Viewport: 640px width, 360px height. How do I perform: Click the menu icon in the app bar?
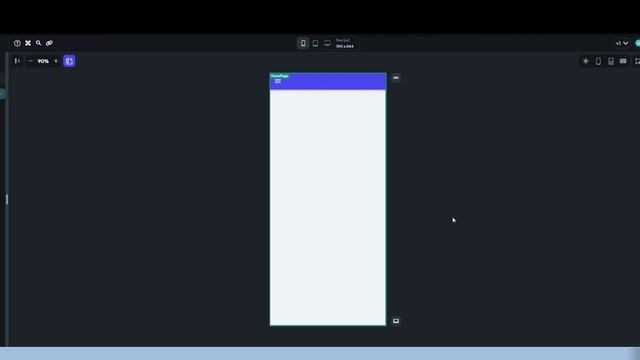pos(278,81)
